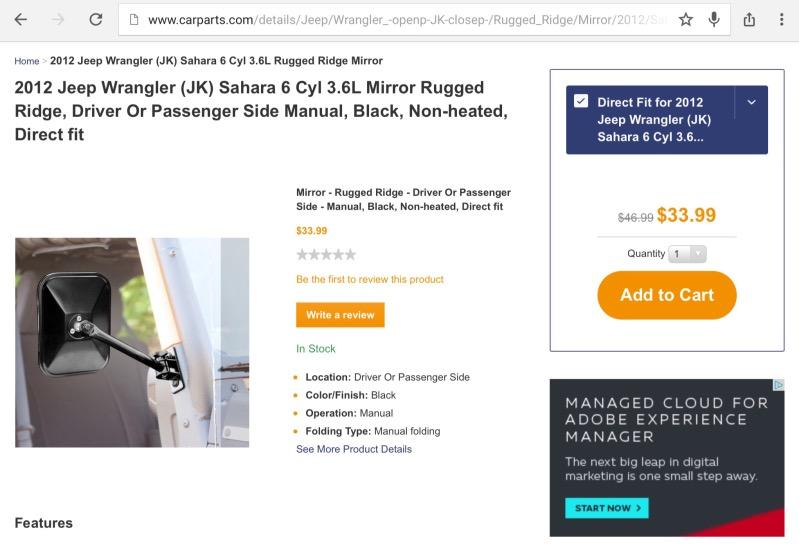Reload the page with refresh icon

[x=96, y=19]
